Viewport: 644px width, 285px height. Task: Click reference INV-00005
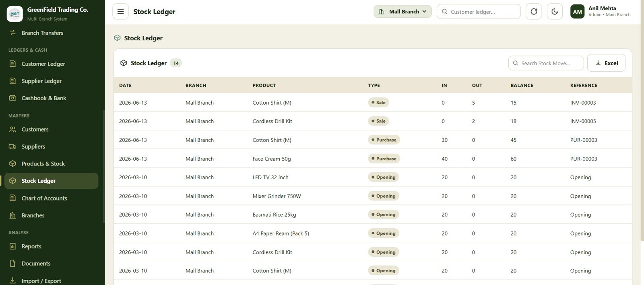coord(583,121)
